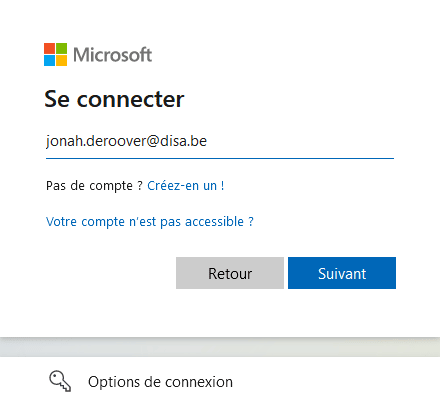Click the blue underline of the email field
The width and height of the screenshot is (440, 404).
pyautogui.click(x=220, y=158)
